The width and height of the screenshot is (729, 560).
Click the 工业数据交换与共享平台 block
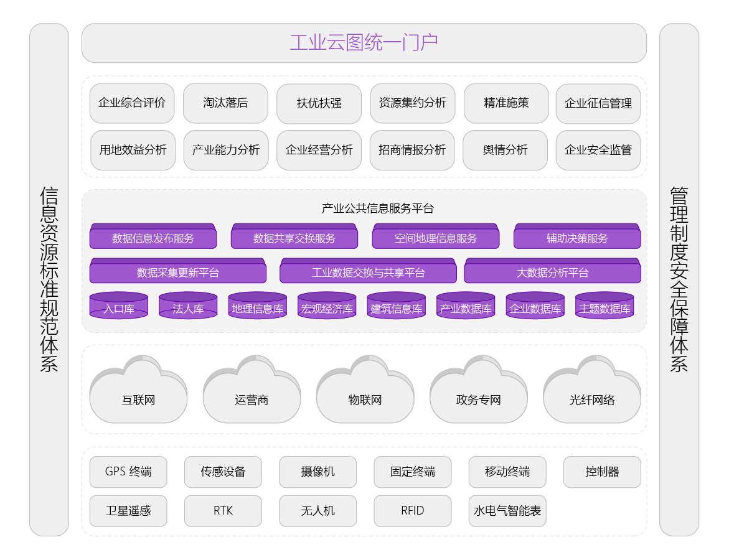coord(368,271)
